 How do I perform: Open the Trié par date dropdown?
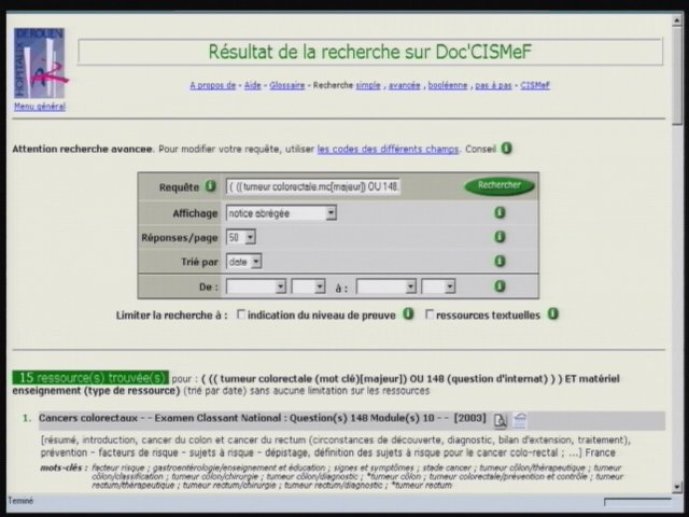[244, 261]
